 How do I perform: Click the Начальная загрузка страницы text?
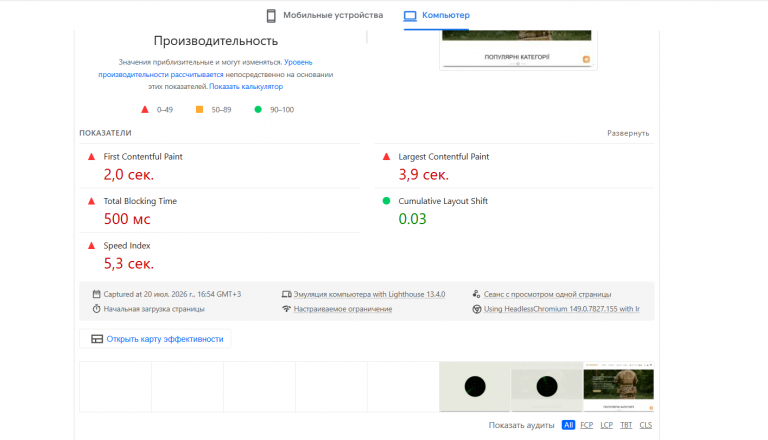point(154,309)
